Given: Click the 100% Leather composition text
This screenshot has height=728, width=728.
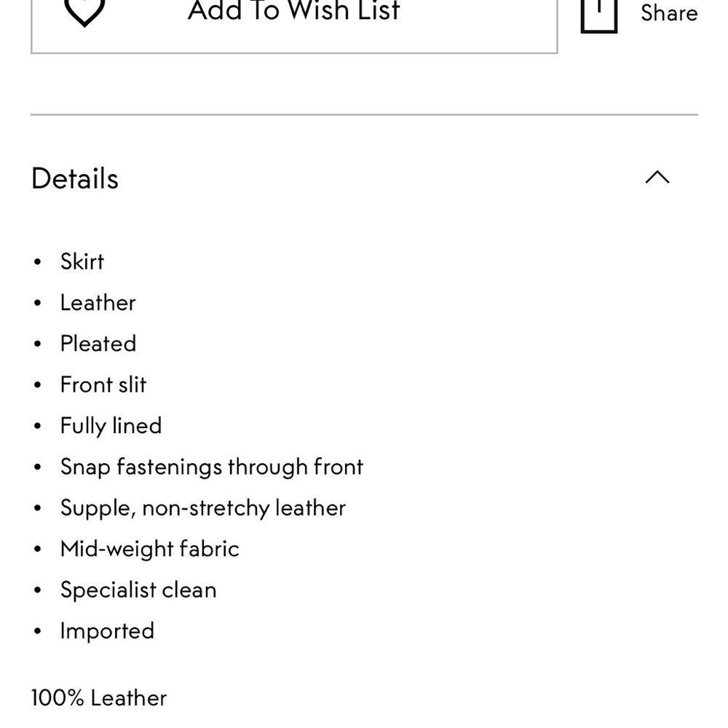Looking at the screenshot, I should click(x=99, y=698).
